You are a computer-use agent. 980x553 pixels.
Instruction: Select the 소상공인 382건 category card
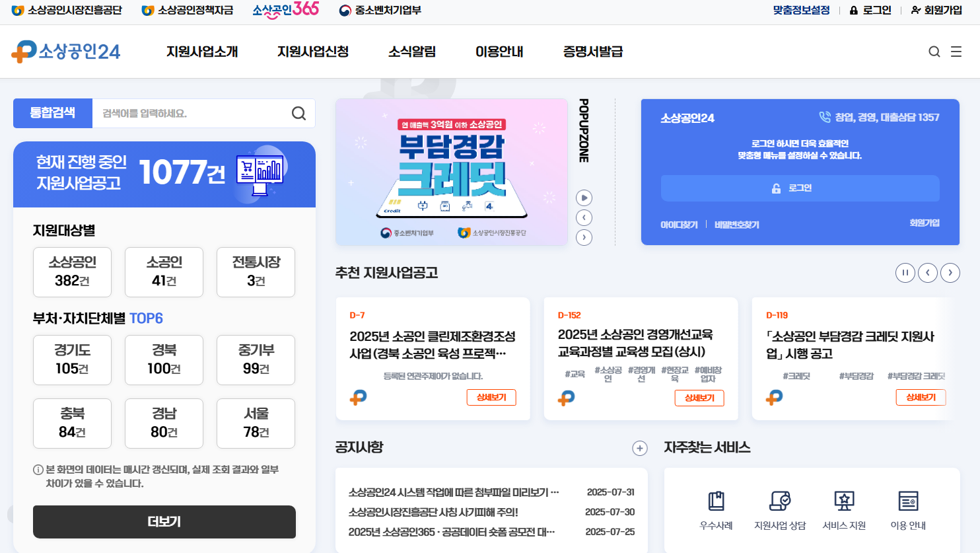tap(72, 272)
